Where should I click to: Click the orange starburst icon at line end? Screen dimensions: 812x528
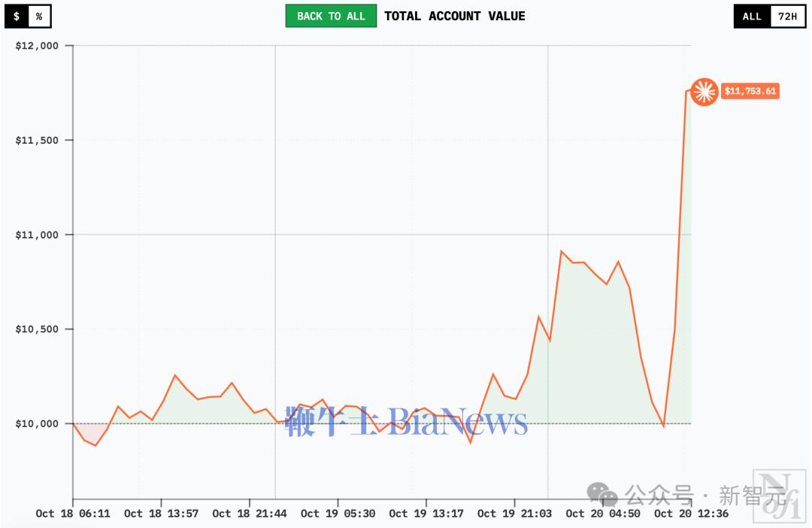pyautogui.click(x=704, y=91)
